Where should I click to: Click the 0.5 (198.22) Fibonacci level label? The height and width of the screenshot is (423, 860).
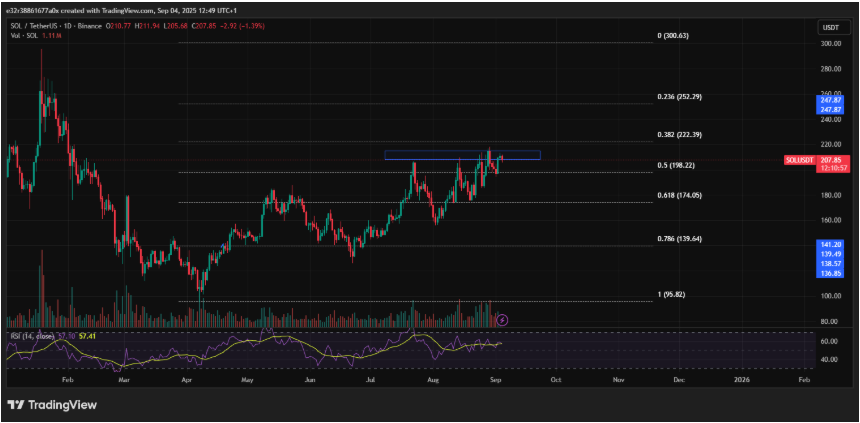[x=676, y=166]
